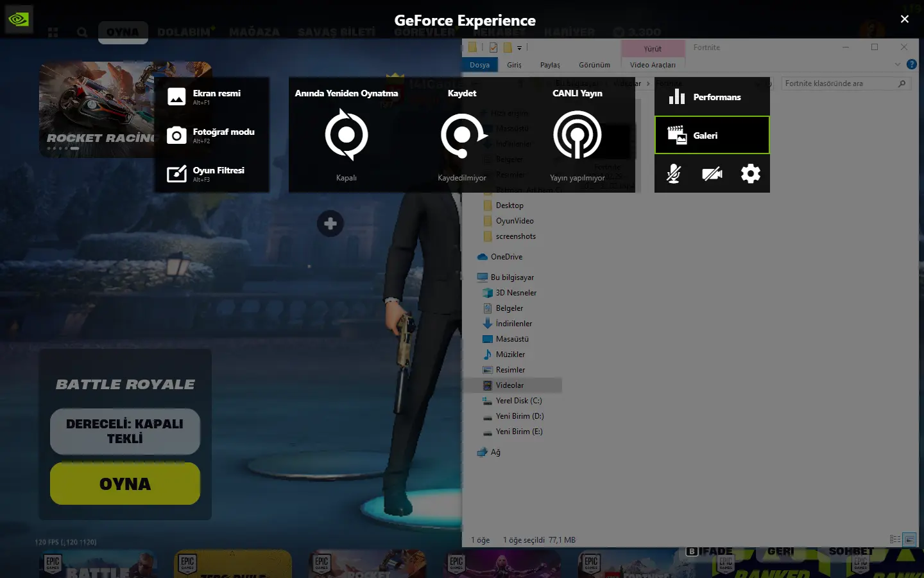
Task: Open Paylaş ribbon tab
Action: point(550,65)
